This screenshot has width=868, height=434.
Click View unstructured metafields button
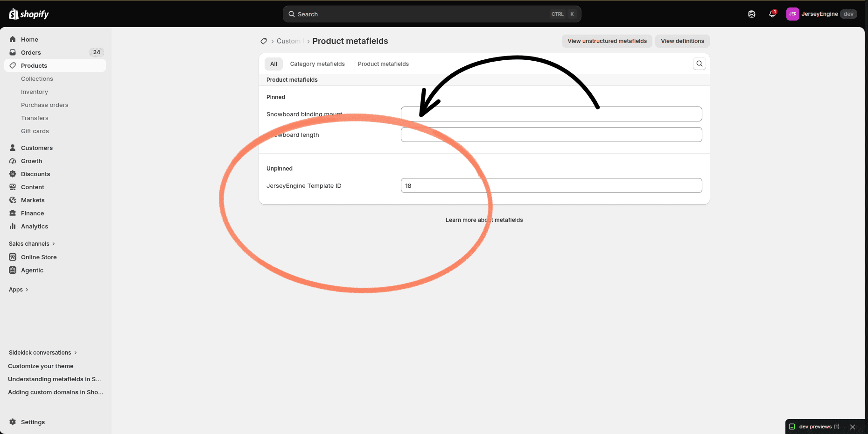point(607,41)
